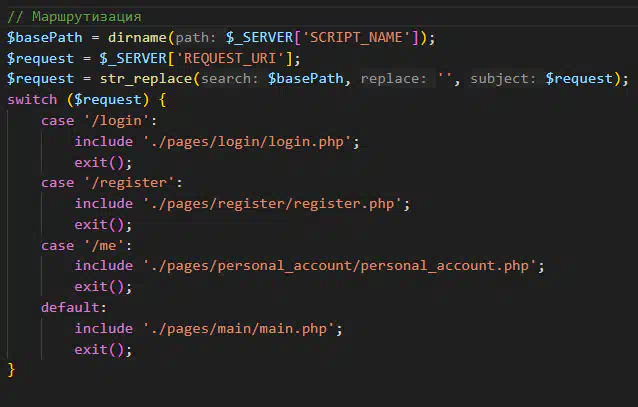638x407 pixels.
Task: Click $basePath argument inside str_replace
Action: coord(306,79)
